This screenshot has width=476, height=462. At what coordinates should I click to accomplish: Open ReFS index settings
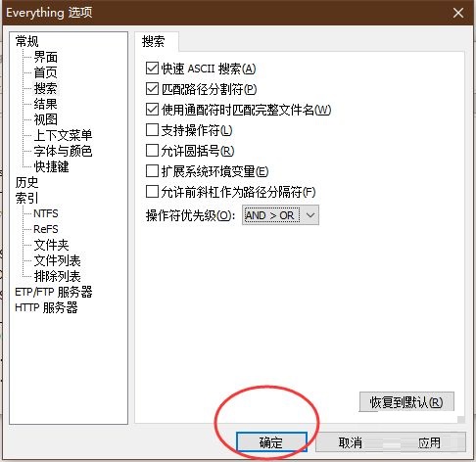tap(46, 229)
